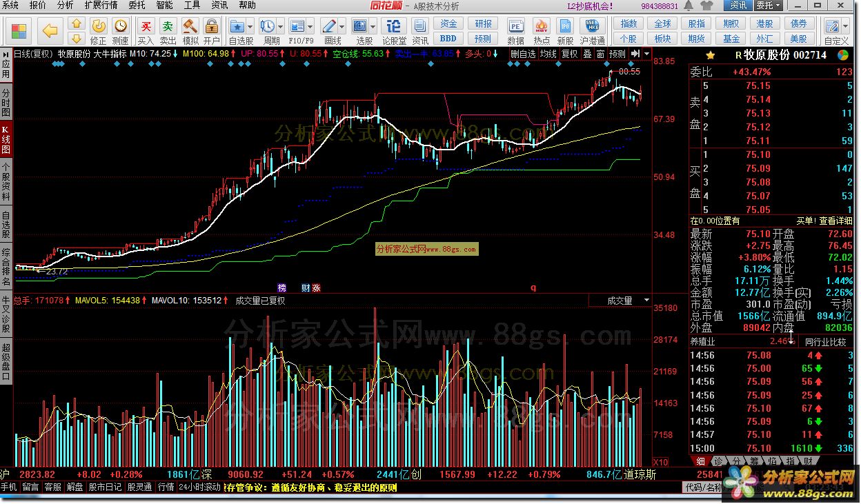Open the 测速 speed test tool
The image size is (861, 504).
(x=120, y=31)
